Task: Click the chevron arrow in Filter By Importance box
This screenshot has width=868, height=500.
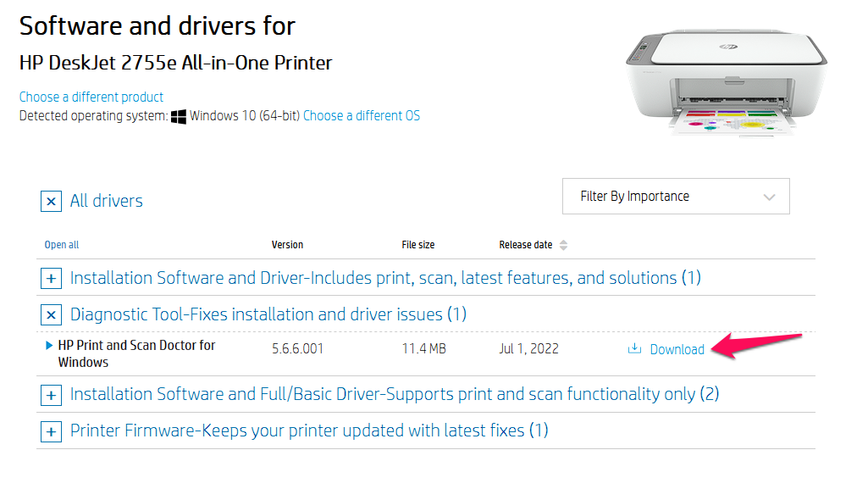Action: 769,197
